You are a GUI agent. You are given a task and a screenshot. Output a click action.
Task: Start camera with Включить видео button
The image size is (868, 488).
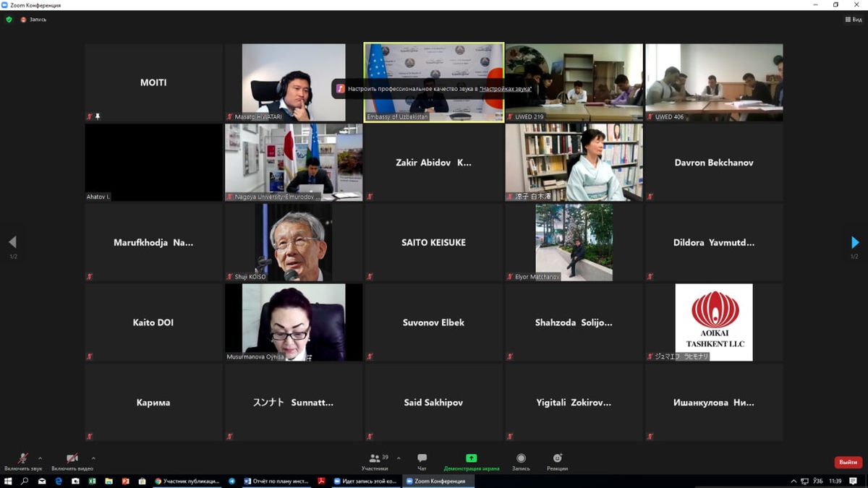click(x=72, y=461)
